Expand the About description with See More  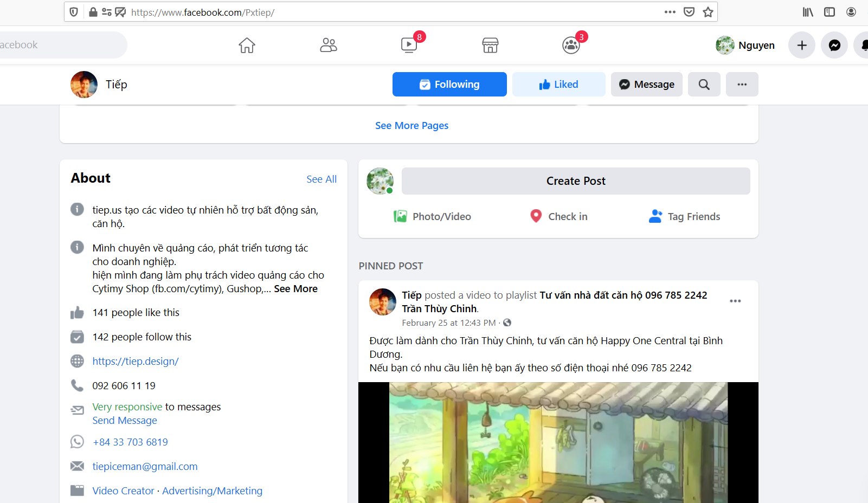pyautogui.click(x=295, y=289)
